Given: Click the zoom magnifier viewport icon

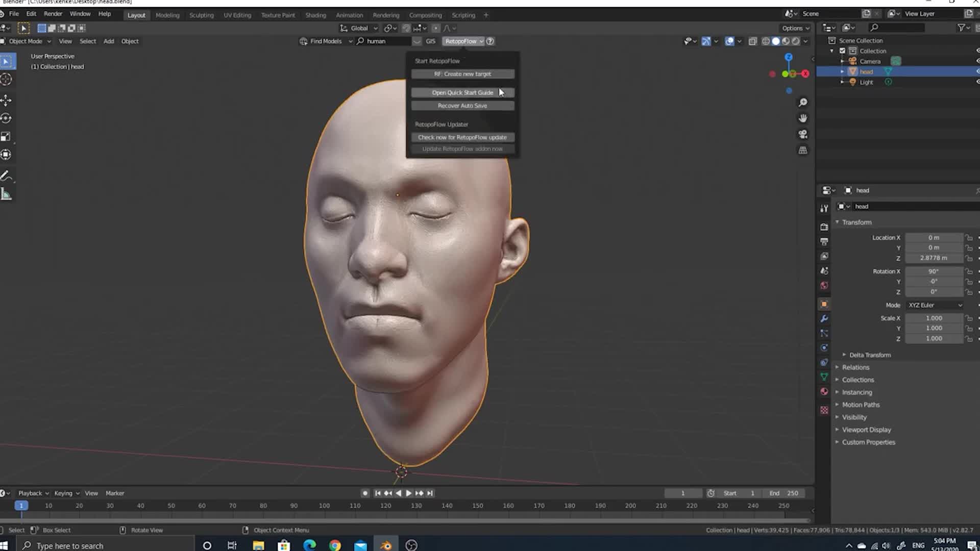Looking at the screenshot, I should [x=803, y=103].
